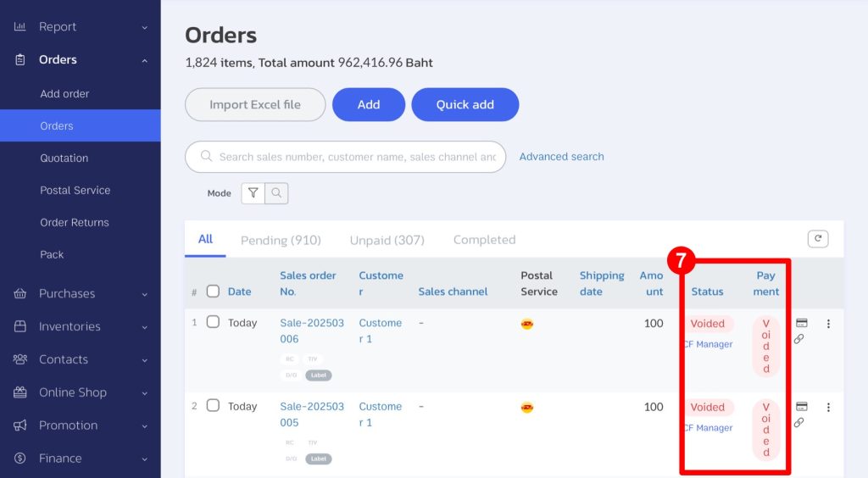Click the sales order search field
The width and height of the screenshot is (868, 478).
tap(356, 157)
